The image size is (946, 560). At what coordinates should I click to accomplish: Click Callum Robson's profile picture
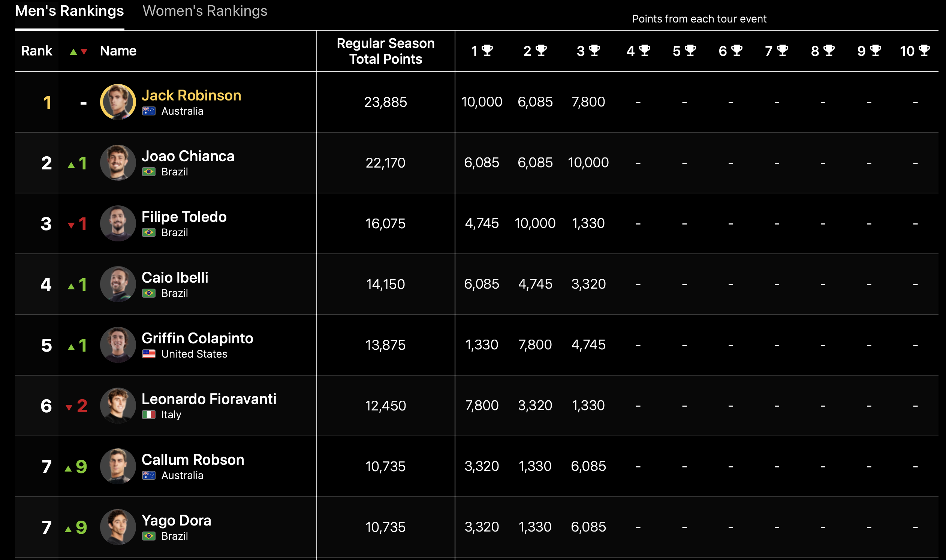[118, 466]
